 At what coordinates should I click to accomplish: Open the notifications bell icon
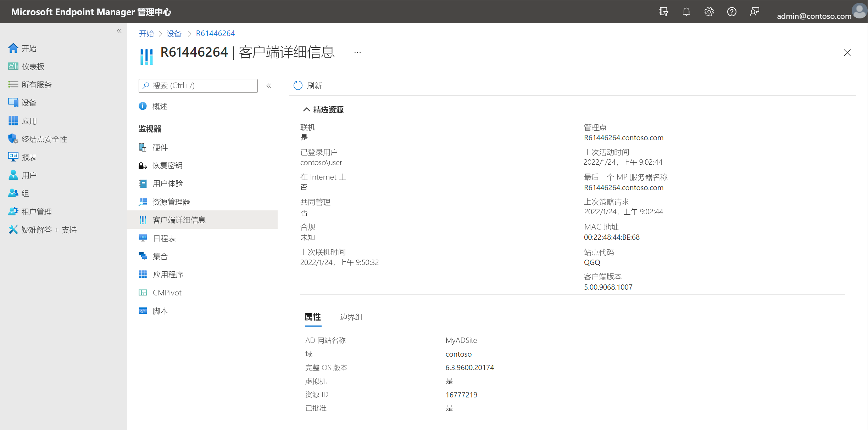pos(686,12)
